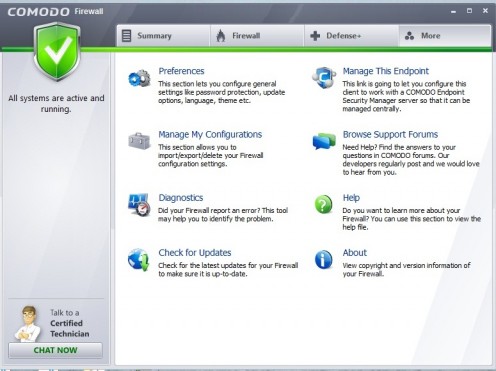Screen dimensions: 496x371
Task: Switch to the Defense+ tab
Action: [x=352, y=36]
